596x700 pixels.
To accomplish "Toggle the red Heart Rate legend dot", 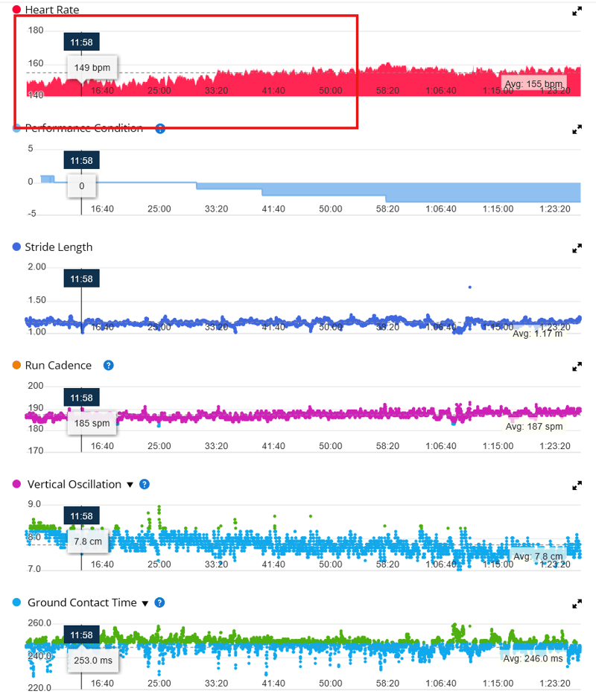I will click(x=18, y=10).
